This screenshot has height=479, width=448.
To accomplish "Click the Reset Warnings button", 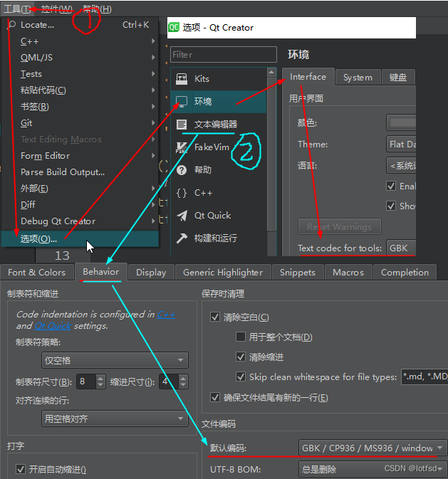I will (x=340, y=226).
